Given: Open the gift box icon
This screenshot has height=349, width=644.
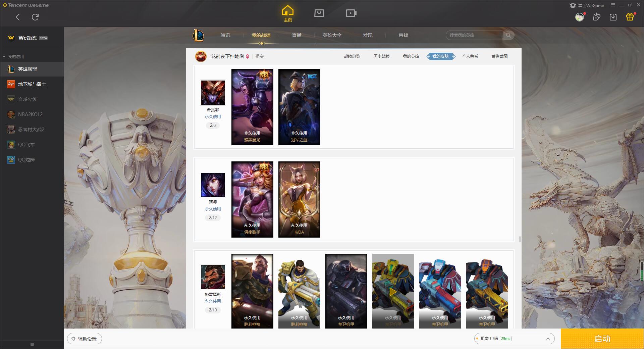Looking at the screenshot, I should click(x=630, y=17).
